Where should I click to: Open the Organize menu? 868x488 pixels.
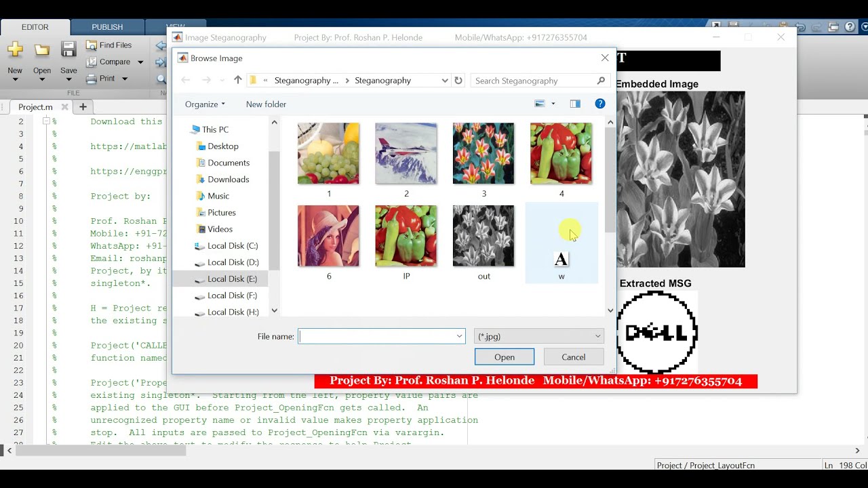[205, 104]
